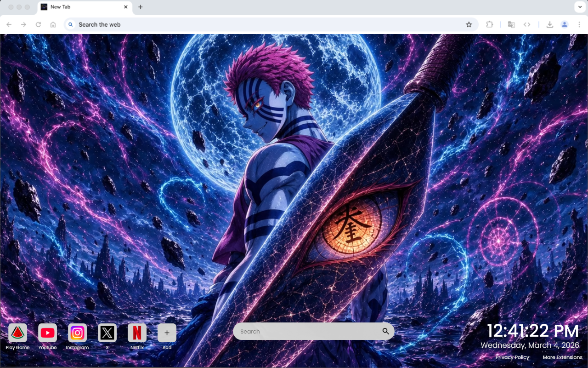588x368 pixels.
Task: Close the New Tab tab
Action: [126, 7]
